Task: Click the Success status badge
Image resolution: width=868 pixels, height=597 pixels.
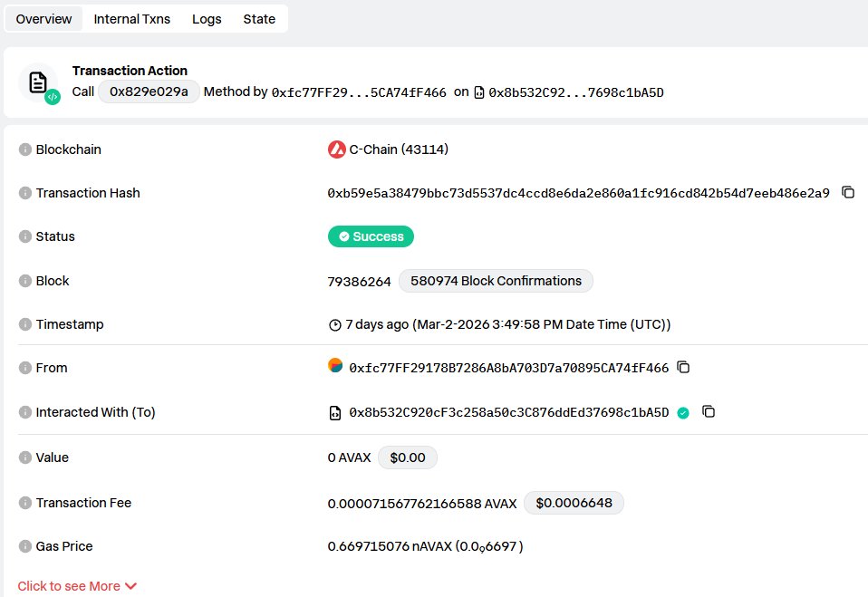Action: click(371, 236)
